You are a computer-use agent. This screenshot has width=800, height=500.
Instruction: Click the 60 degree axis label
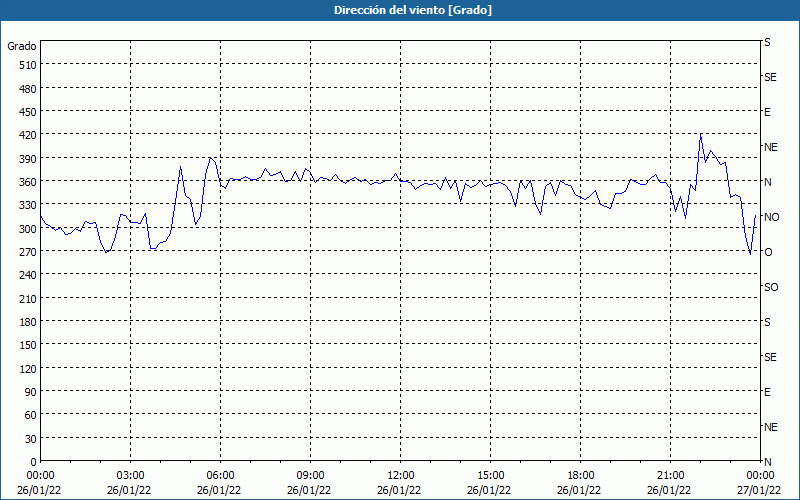click(31, 415)
